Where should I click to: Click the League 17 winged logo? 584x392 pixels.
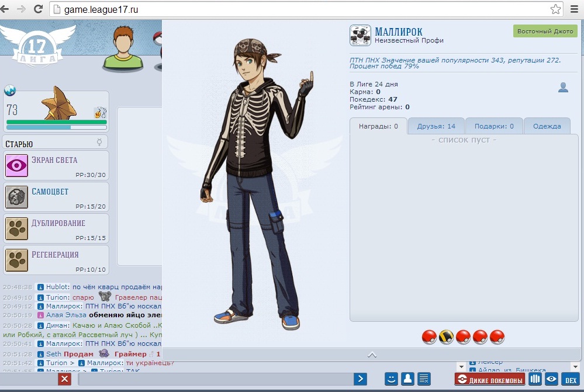[x=37, y=46]
